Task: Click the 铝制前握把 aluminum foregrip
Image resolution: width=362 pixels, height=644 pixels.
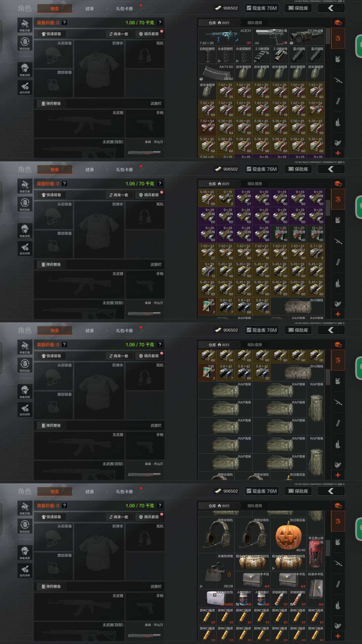Action: (207, 55)
